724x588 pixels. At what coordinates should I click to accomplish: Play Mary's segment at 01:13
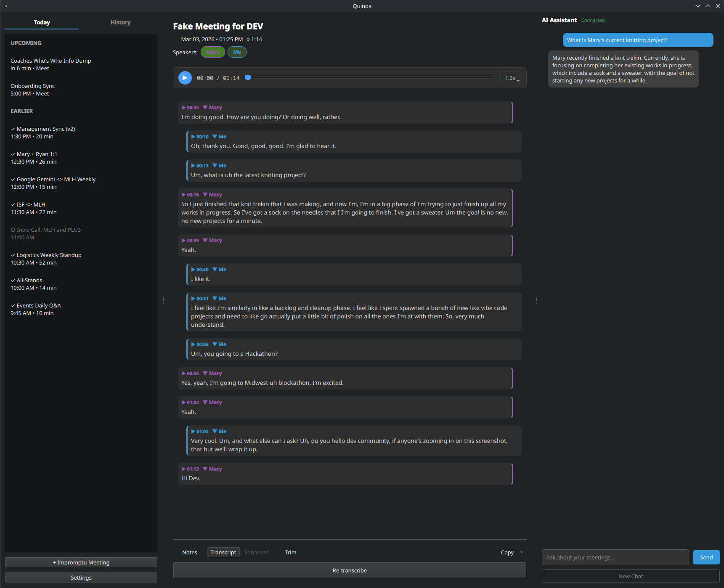click(x=190, y=469)
